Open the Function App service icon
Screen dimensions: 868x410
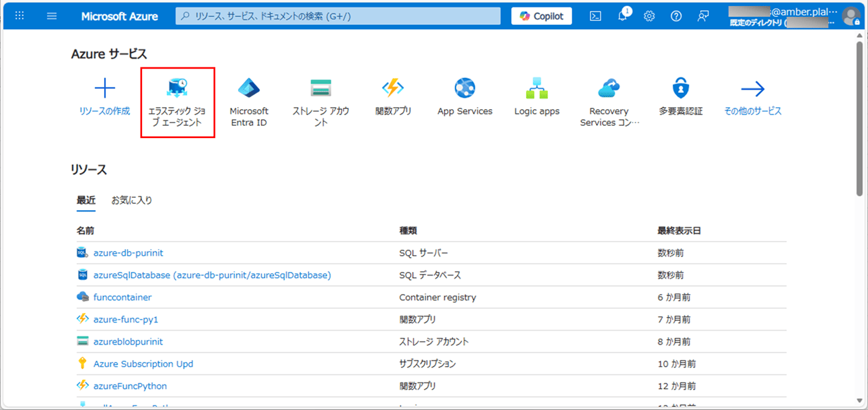click(x=393, y=88)
